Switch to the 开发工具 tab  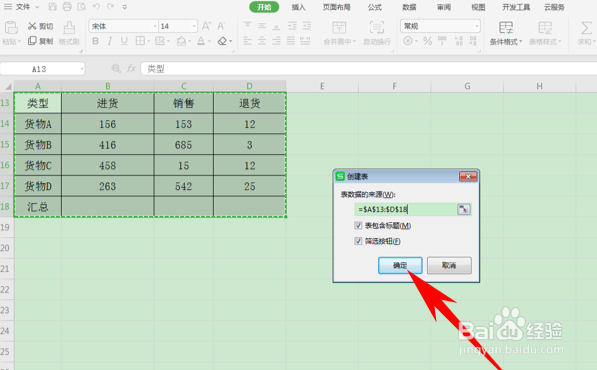pos(516,7)
